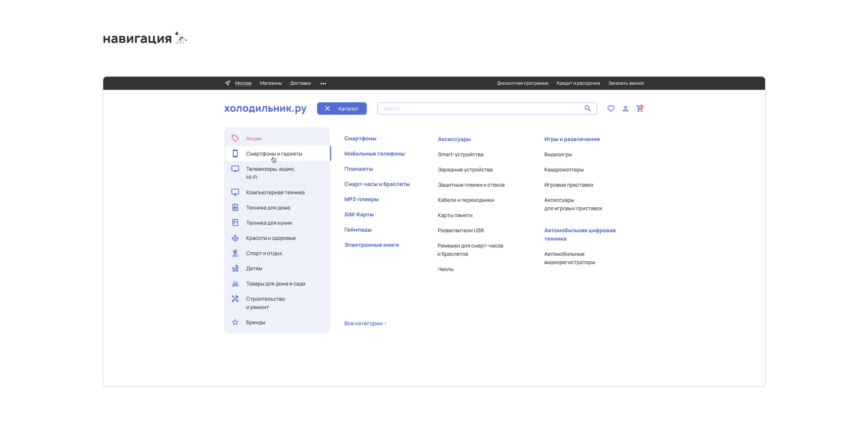Click the red tag icon beside Акции

(x=235, y=138)
